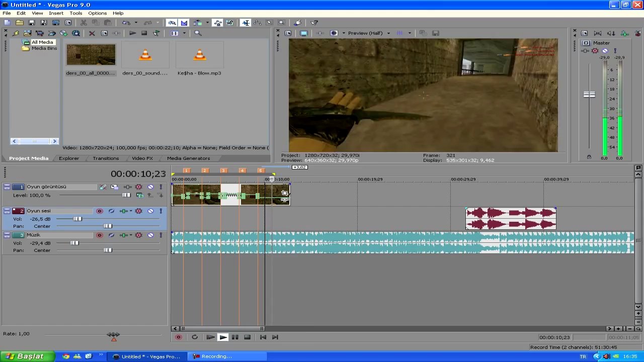Click the Pause button in the transport
This screenshot has width=644, height=362.
(x=235, y=337)
